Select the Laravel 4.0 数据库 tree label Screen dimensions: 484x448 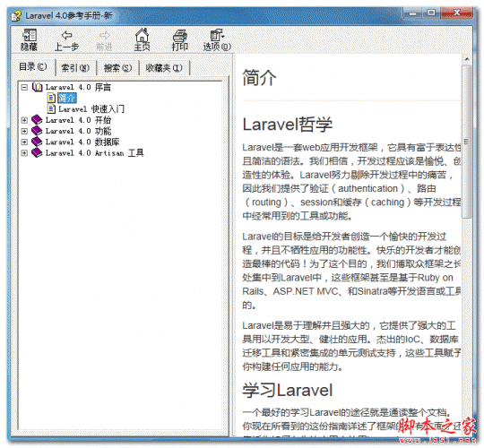click(82, 142)
